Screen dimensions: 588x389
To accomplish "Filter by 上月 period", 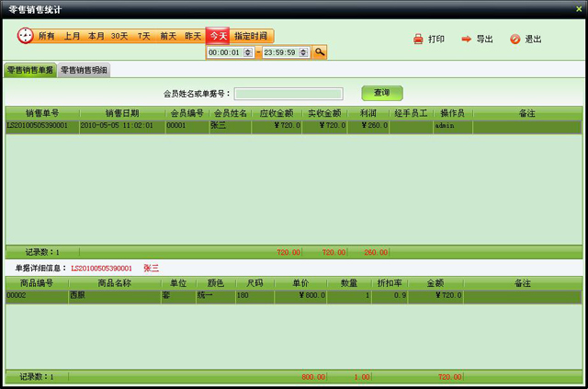I will (72, 36).
